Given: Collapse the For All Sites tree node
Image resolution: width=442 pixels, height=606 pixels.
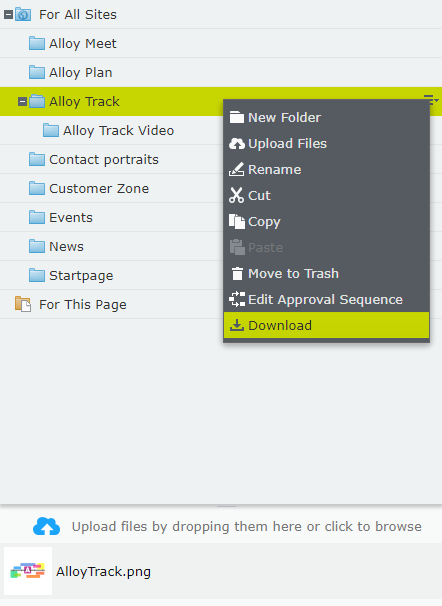Looking at the screenshot, I should (x=8, y=15).
